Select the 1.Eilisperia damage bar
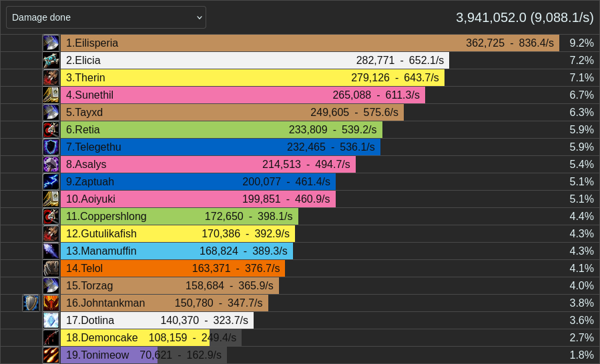Screen dimensions: 600x364 [x=310, y=43]
